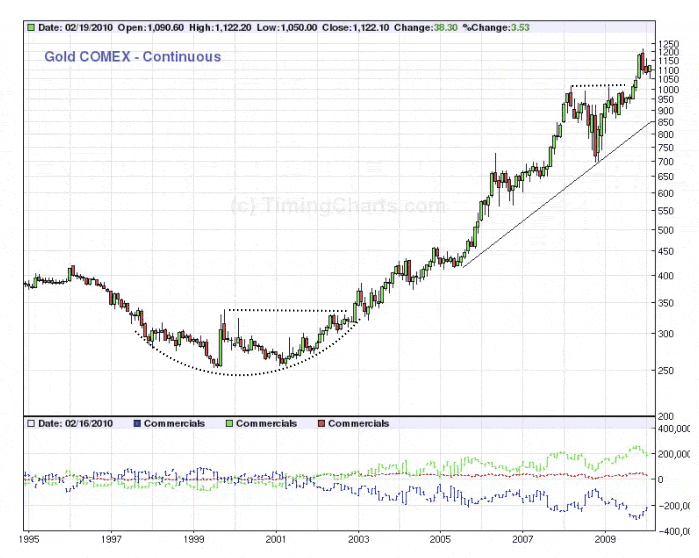Click the 2003 label on the time axis
The width and height of the screenshot is (699, 558).
click(358, 537)
